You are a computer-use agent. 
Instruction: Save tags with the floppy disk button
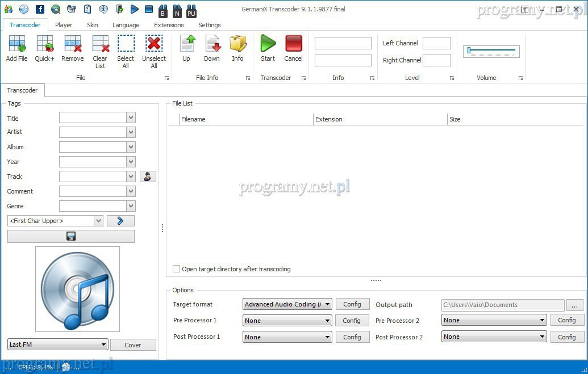point(71,236)
